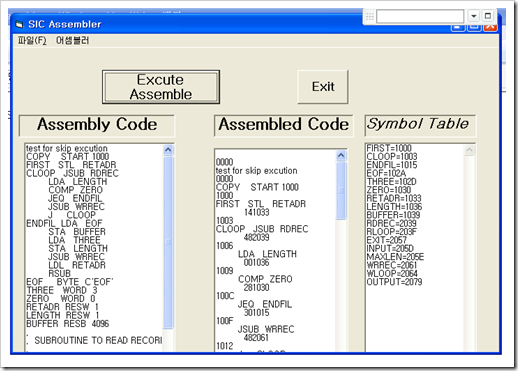Viewport: 518px width, 371px height.
Task: Click the SIC Assembler title bar icon
Action: click(20, 24)
